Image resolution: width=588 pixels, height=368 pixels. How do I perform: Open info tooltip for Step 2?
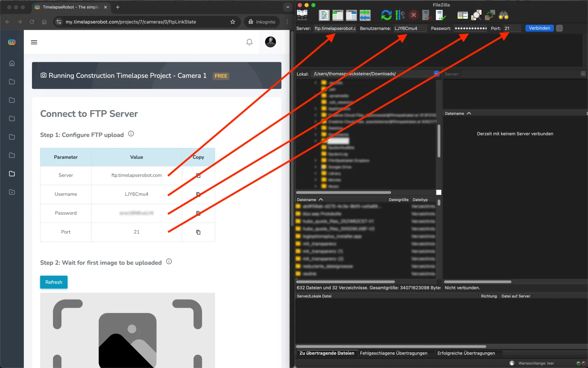[x=169, y=261]
